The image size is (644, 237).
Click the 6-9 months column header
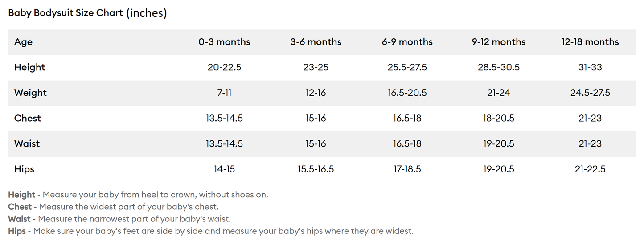tap(407, 42)
